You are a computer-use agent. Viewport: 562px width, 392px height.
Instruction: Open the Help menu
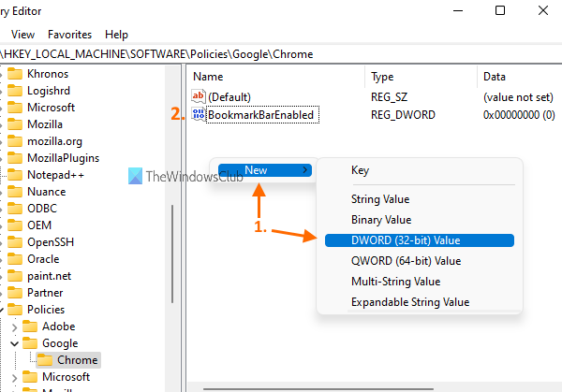[x=117, y=35]
